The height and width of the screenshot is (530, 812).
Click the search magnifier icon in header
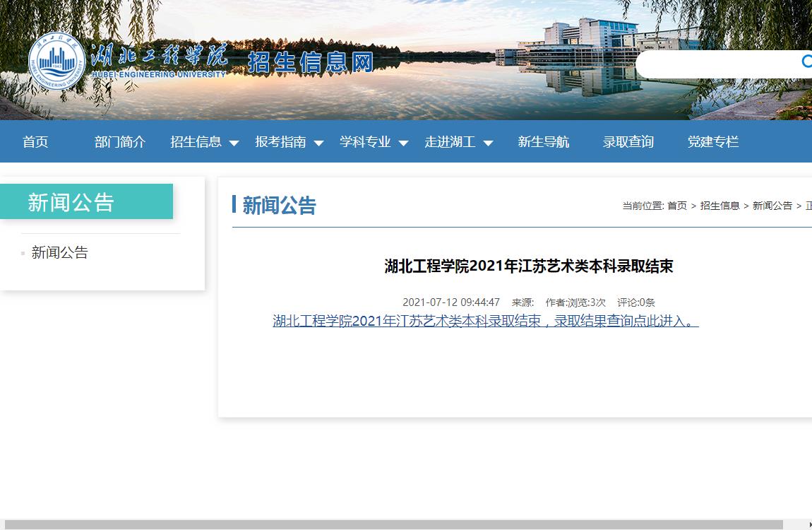tap(807, 61)
